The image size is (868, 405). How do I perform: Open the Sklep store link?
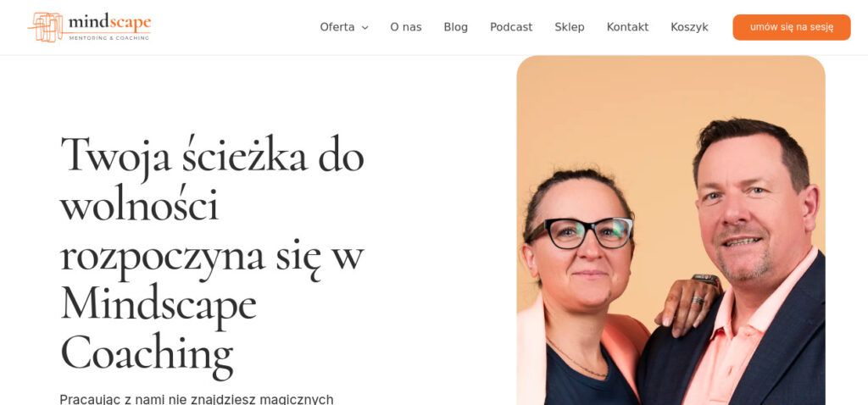point(570,27)
